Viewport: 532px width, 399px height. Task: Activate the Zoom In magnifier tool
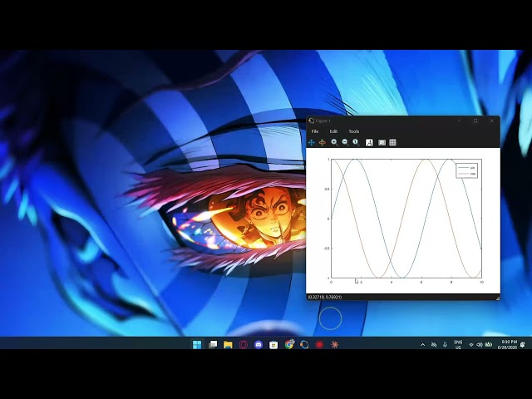point(334,142)
